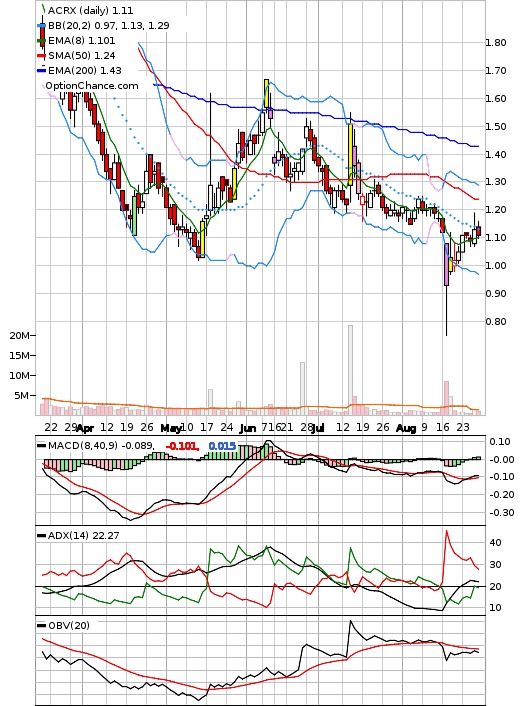The height and width of the screenshot is (706, 526).
Task: Click the red SMA(50) legend color marker
Action: [41, 56]
